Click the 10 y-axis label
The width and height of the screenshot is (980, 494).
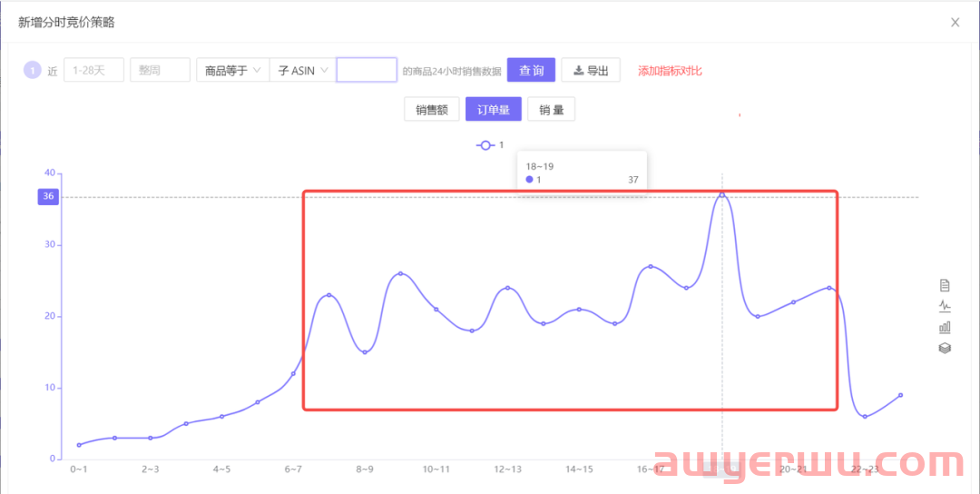tap(49, 388)
